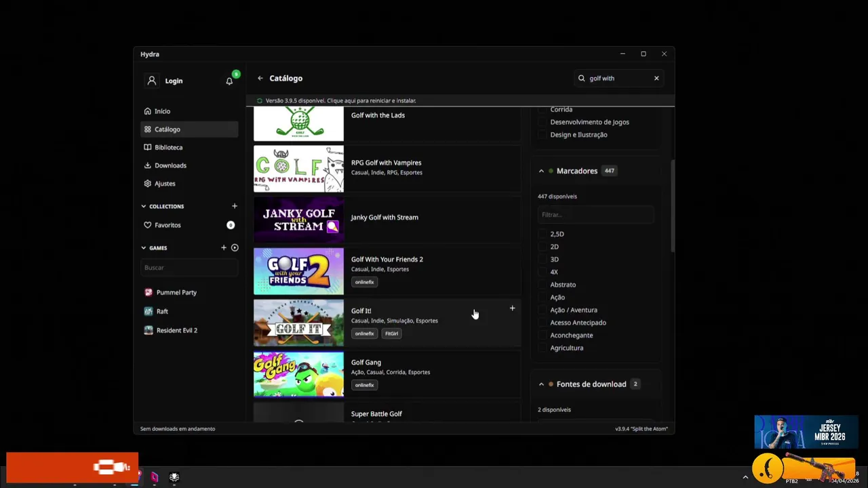Open the Golf with the Lads entry

pos(387,123)
